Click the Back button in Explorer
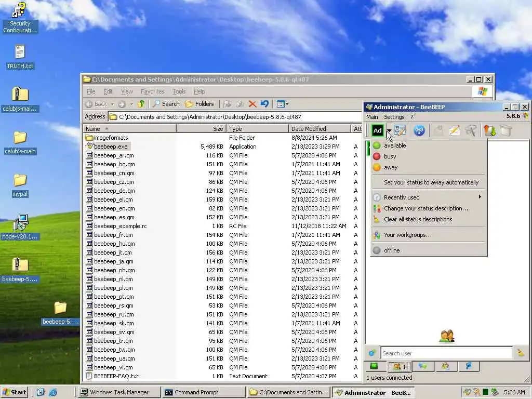 tap(97, 104)
